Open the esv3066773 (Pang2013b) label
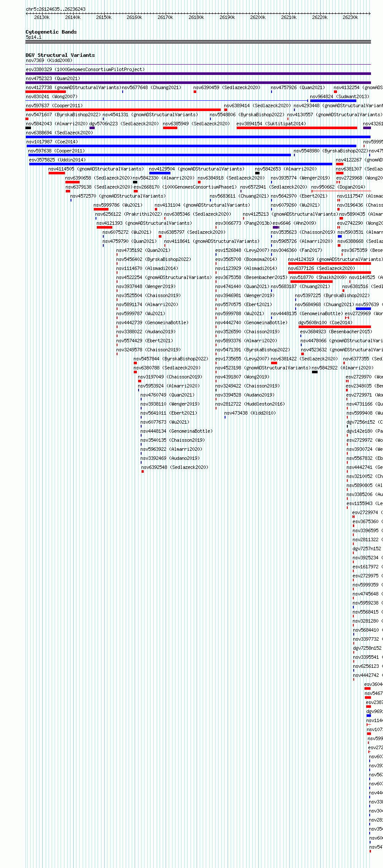This screenshot has height=868, width=383. click(244, 223)
